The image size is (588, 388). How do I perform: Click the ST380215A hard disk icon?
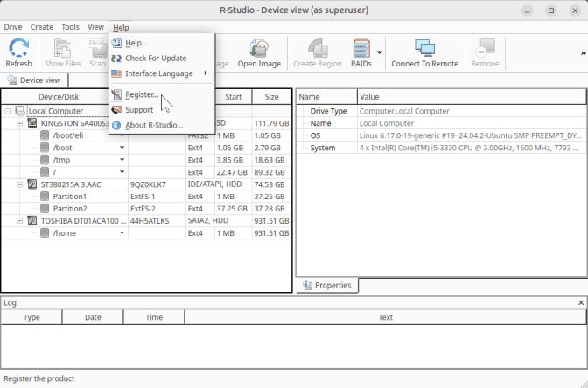pos(32,184)
